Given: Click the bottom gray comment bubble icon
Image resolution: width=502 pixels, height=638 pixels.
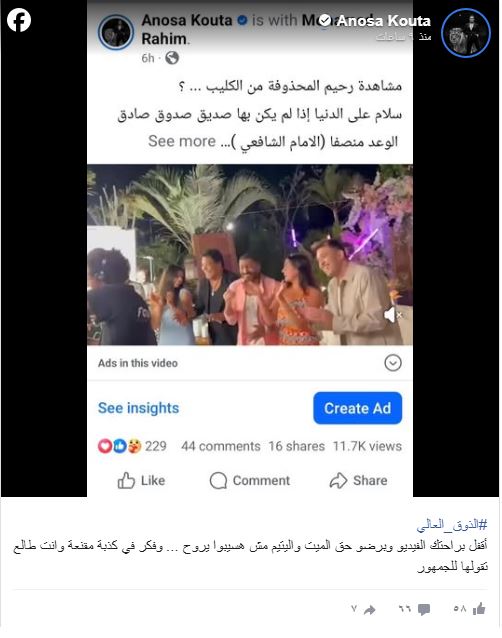Looking at the screenshot, I should (424, 609).
